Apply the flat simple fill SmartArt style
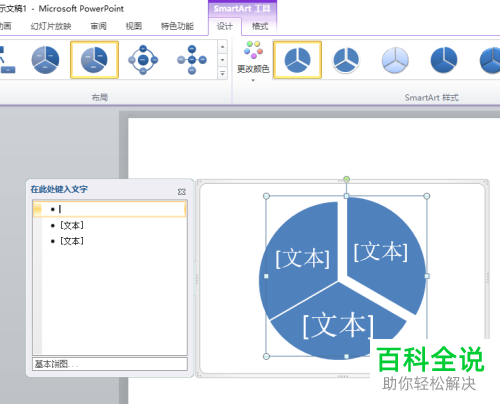 tap(297, 60)
